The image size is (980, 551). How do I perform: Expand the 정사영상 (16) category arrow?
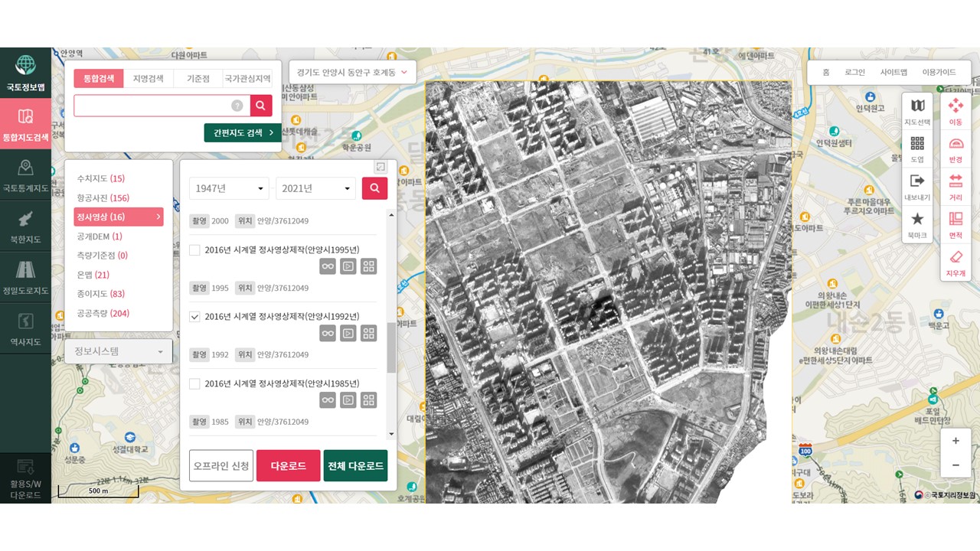coord(158,217)
